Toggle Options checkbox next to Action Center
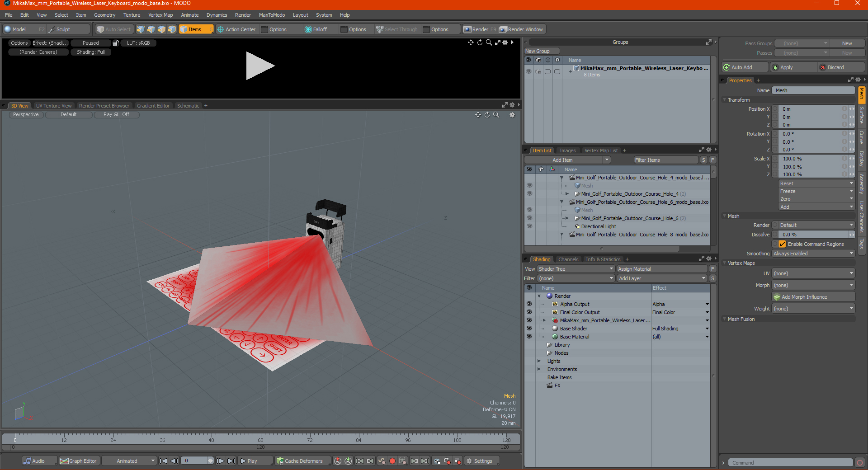This screenshot has height=470, width=868. [264, 29]
